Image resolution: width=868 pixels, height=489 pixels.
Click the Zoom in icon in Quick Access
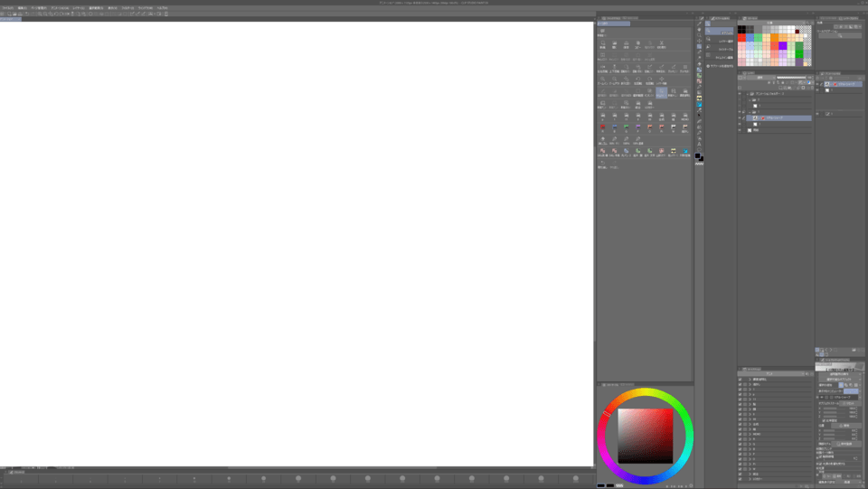603,80
